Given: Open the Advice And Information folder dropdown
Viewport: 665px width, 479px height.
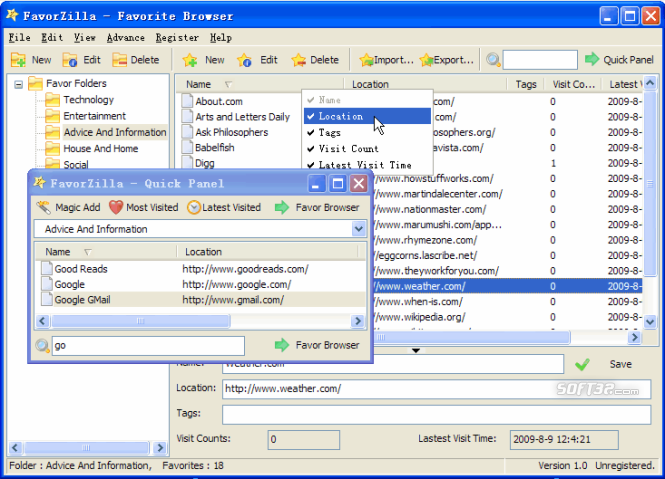Looking at the screenshot, I should pos(358,229).
